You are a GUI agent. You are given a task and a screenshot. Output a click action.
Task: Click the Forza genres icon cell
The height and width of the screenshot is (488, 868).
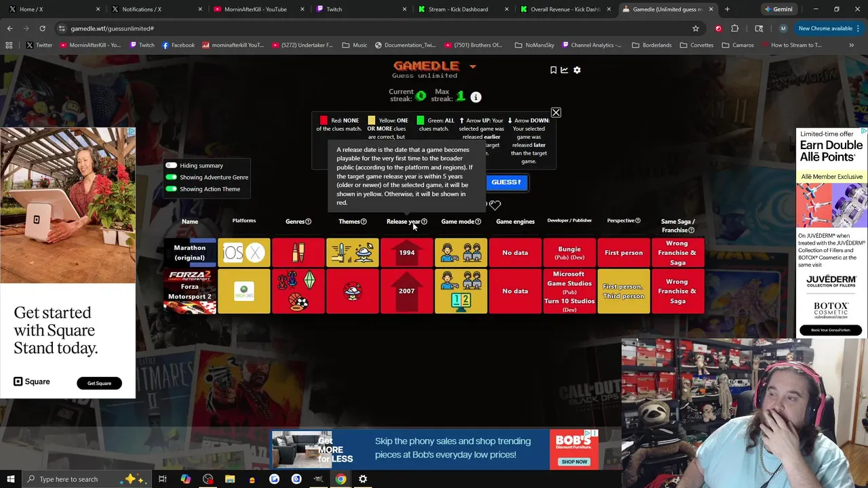(298, 291)
